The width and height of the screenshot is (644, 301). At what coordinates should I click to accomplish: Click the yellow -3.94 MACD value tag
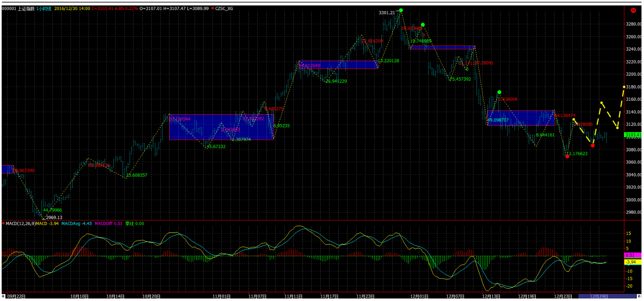[629, 262]
